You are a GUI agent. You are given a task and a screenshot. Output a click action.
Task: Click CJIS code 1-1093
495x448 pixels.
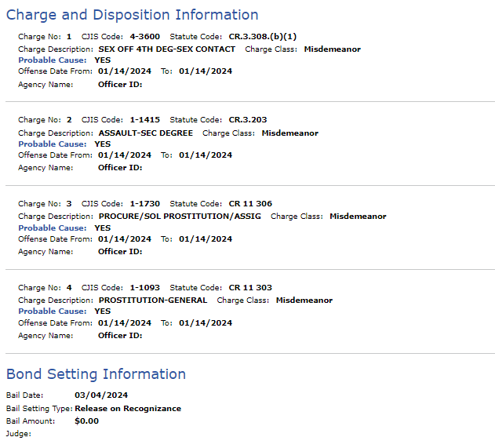point(145,288)
